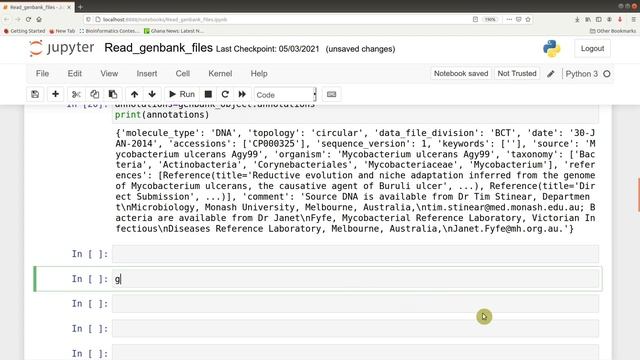Move selected cell down arrow

point(152,94)
